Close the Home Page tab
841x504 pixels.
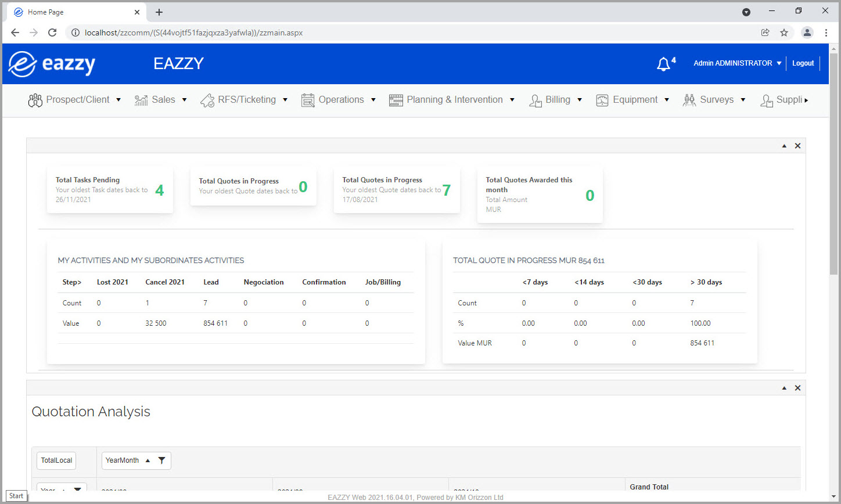click(x=137, y=12)
